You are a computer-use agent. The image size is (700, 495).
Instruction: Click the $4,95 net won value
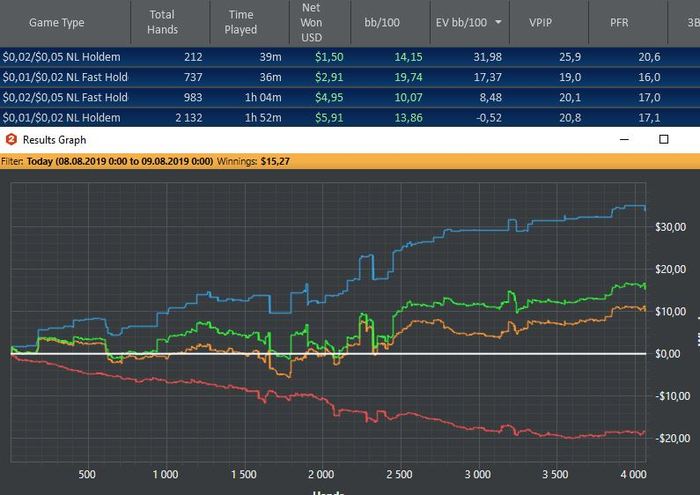329,97
